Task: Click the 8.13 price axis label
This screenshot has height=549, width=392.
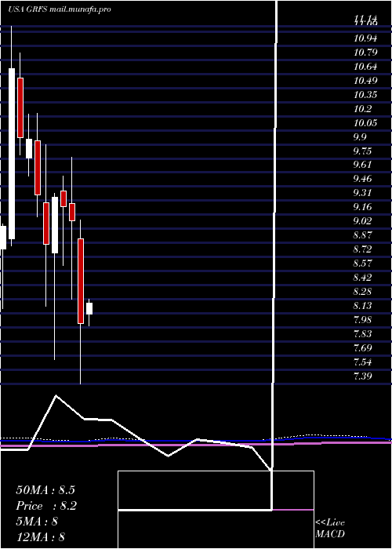Action: point(362,305)
